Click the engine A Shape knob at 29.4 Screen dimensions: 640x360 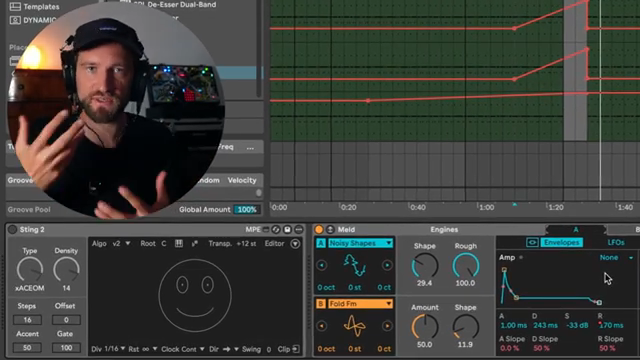tap(424, 265)
